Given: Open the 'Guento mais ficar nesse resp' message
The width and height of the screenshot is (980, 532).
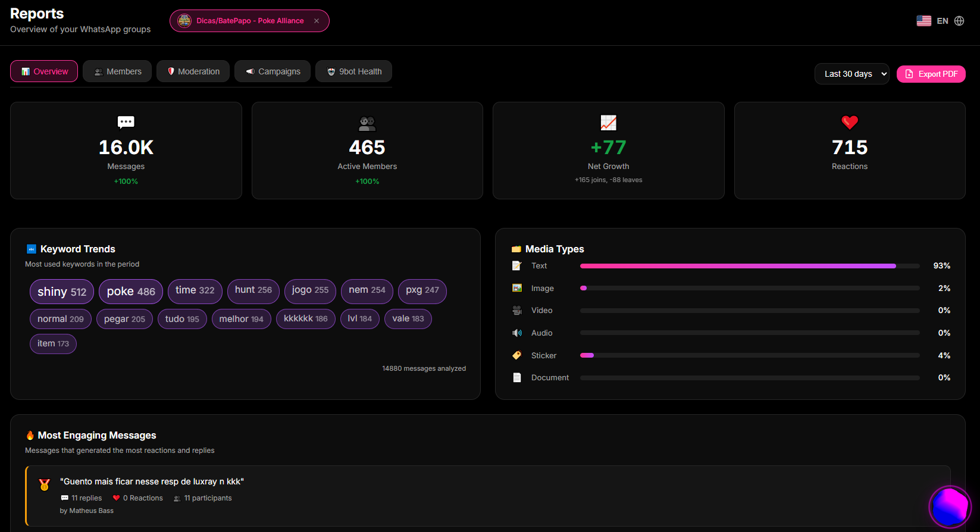Looking at the screenshot, I should click(x=488, y=496).
